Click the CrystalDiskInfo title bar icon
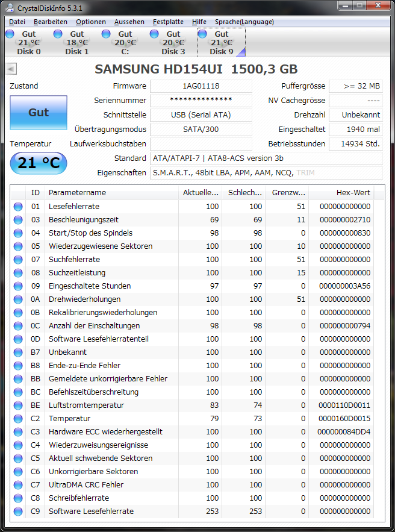The image size is (395, 532). coord(11,8)
